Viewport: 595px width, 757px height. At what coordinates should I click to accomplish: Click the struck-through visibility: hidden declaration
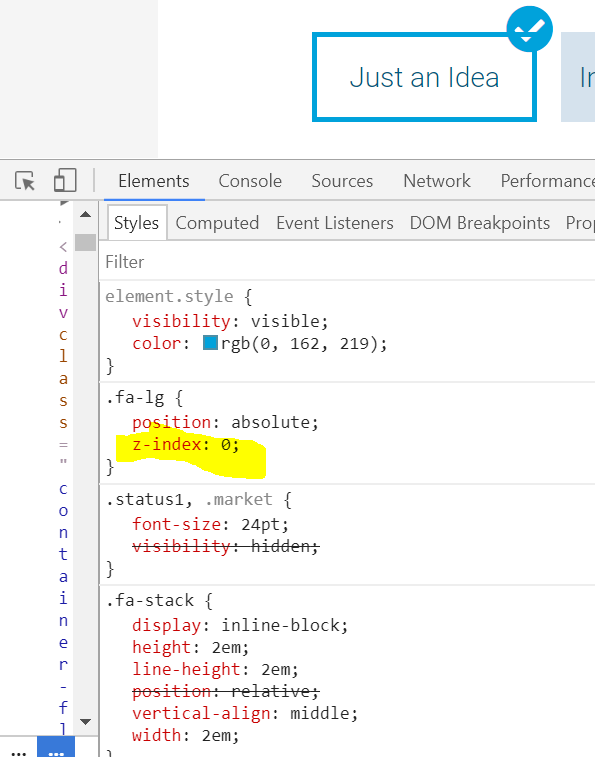pos(226,547)
